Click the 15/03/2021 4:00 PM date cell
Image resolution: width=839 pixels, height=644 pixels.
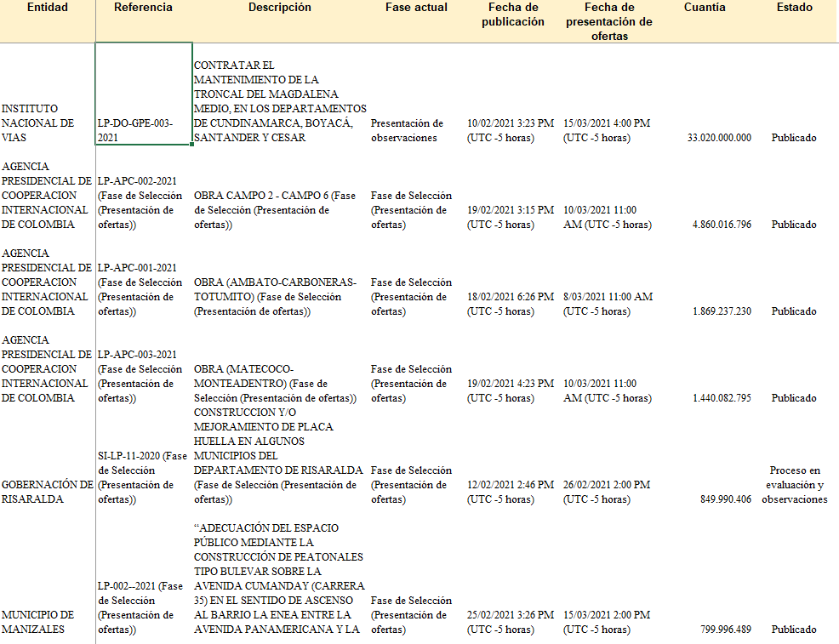coord(607,130)
